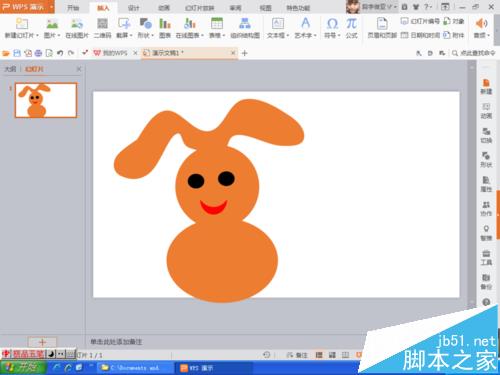This screenshot has height=375, width=500.
Task: Expand the New Slide dropdown arrow
Action: click(x=37, y=35)
